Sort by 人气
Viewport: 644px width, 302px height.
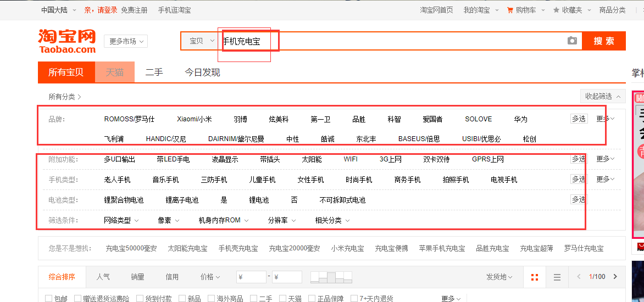tap(103, 277)
